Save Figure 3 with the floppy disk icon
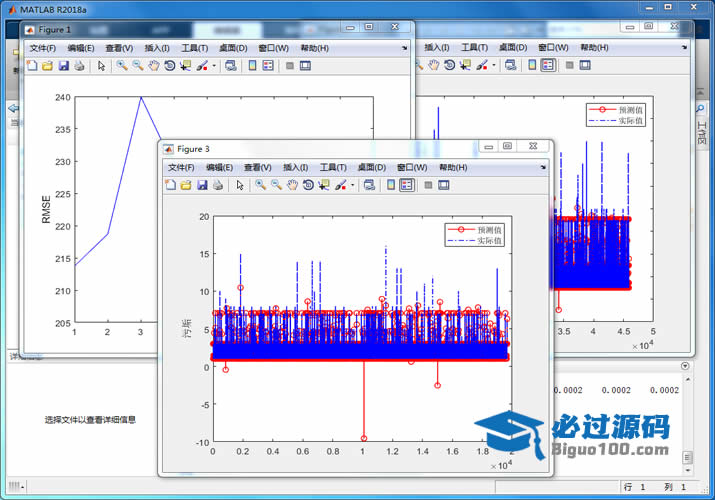This screenshot has width=715, height=500. pos(202,185)
